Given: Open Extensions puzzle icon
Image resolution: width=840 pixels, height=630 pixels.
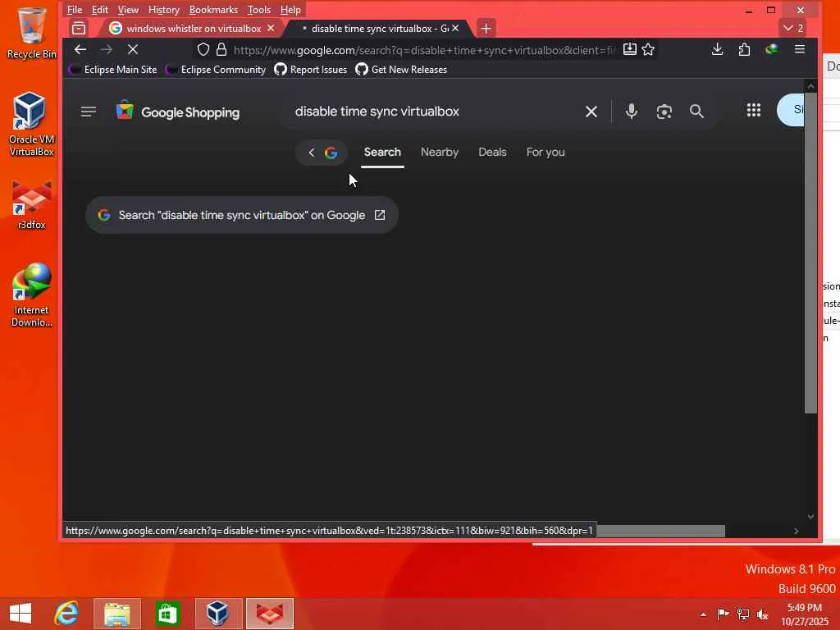Looking at the screenshot, I should (x=744, y=50).
